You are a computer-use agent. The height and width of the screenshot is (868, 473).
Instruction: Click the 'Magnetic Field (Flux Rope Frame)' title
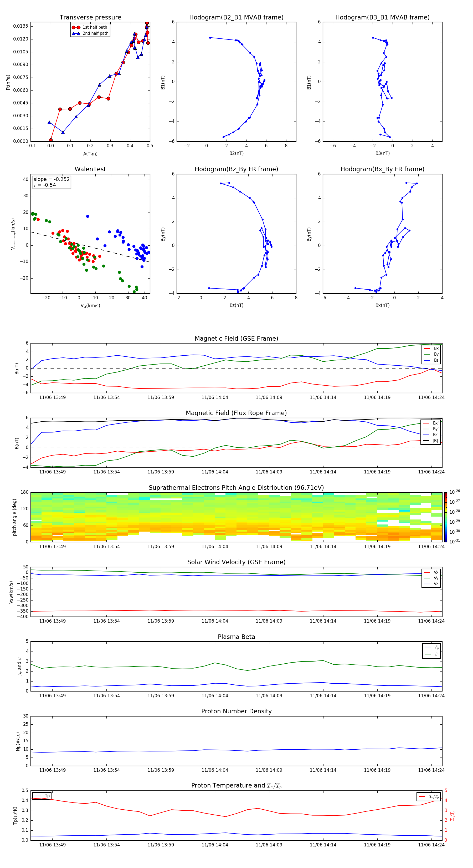[x=236, y=413]
